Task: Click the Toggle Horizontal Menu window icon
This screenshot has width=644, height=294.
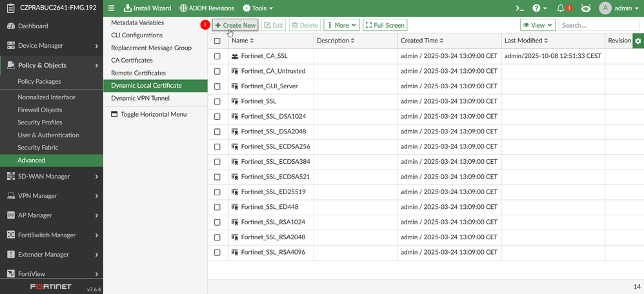Action: (114, 114)
